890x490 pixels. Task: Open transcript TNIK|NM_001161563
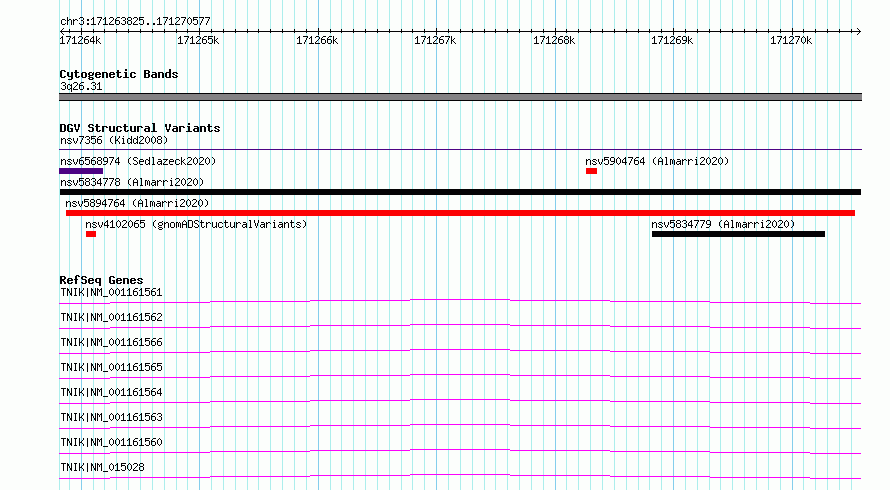tap(111, 417)
